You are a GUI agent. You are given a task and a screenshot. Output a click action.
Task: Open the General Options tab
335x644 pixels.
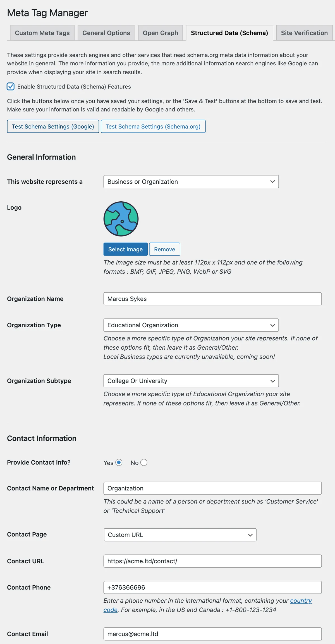point(106,33)
